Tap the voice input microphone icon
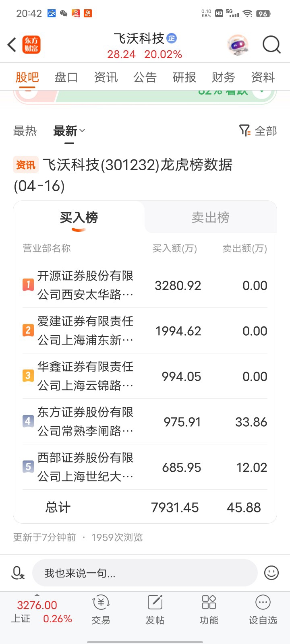The height and width of the screenshot is (644, 290). (x=18, y=572)
